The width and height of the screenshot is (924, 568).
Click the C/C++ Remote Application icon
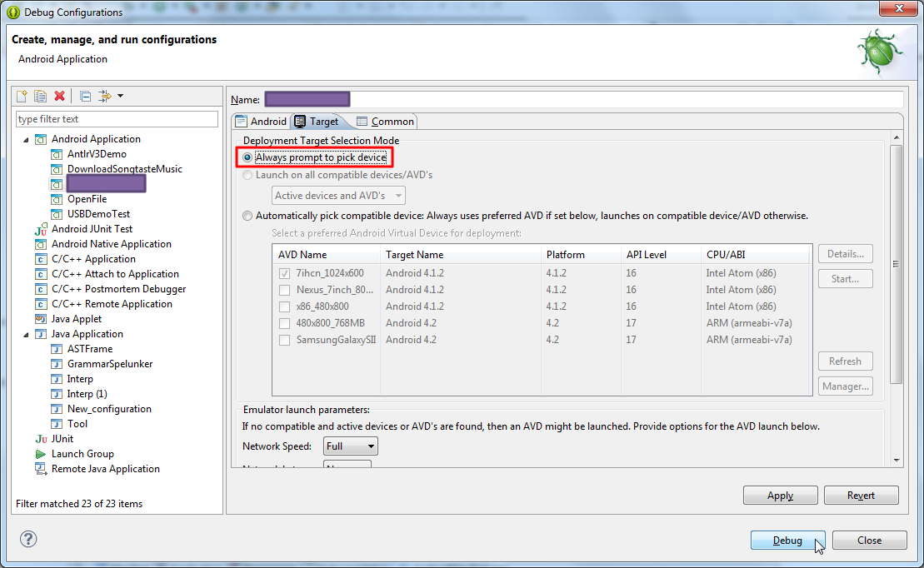pyautogui.click(x=41, y=305)
